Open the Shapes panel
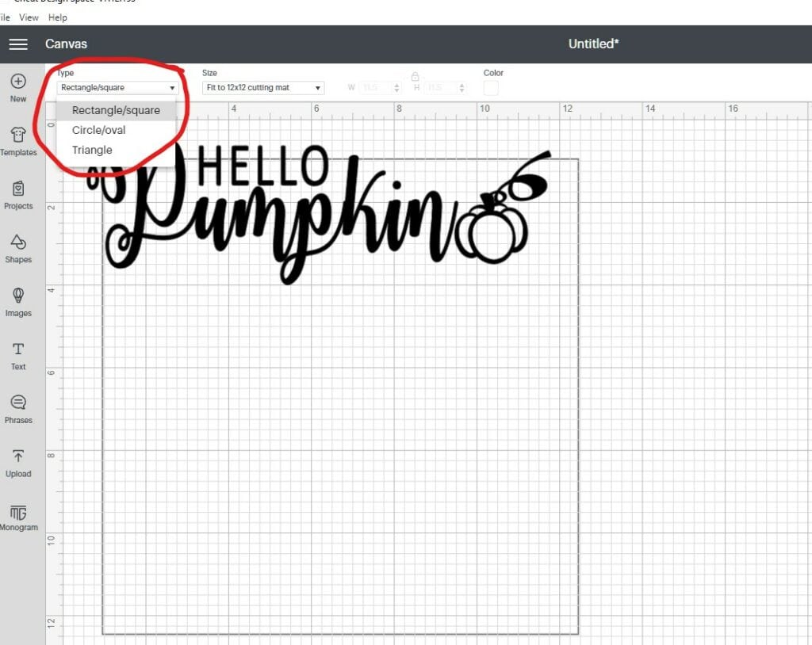This screenshot has width=812, height=645. [18, 249]
